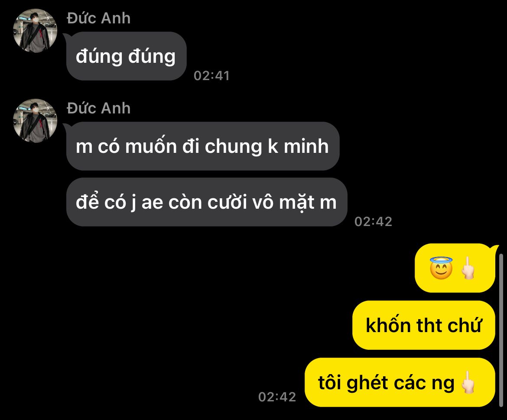Click the 02:42 timestamp beside the gray bubble
Image resolution: width=507 pixels, height=420 pixels.
point(373,221)
